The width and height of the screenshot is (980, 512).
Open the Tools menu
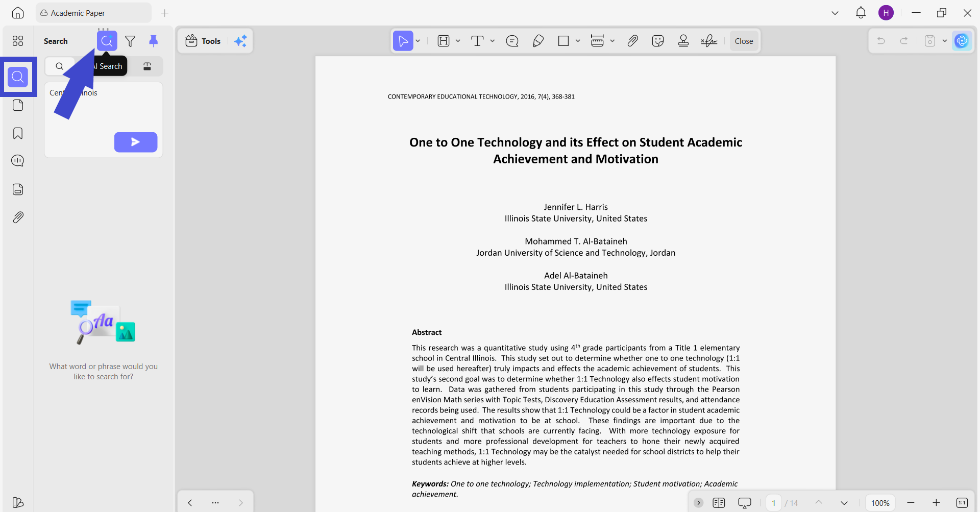[x=203, y=41]
